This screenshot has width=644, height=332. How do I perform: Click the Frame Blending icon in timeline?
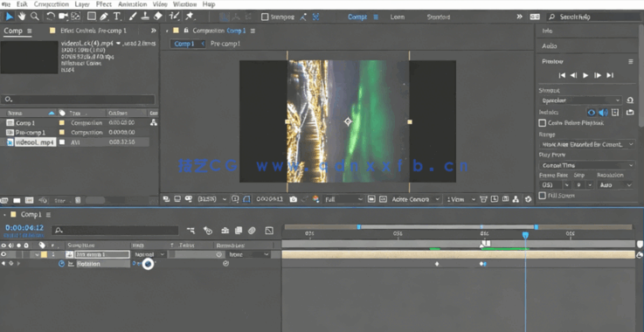pos(239,231)
